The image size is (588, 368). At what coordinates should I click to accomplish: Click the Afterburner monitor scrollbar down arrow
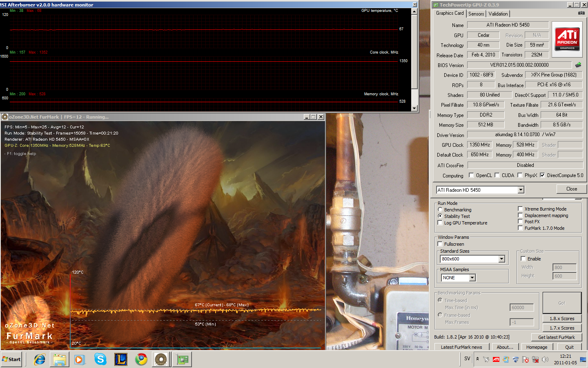(414, 108)
